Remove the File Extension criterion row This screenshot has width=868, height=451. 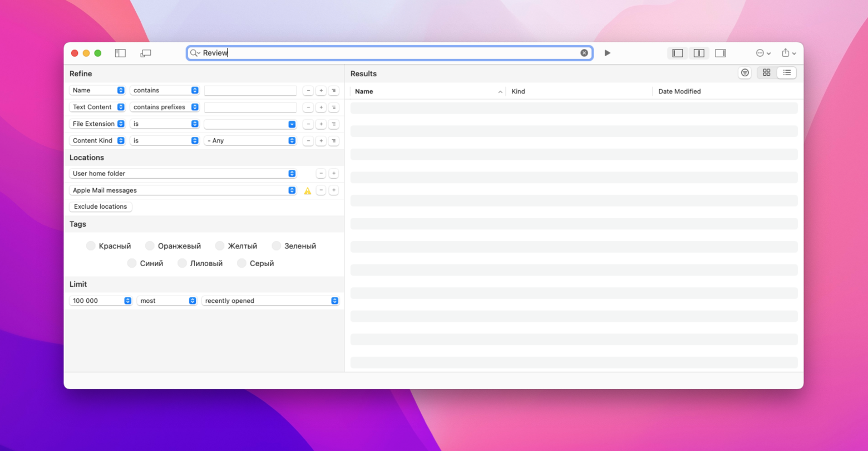(308, 124)
